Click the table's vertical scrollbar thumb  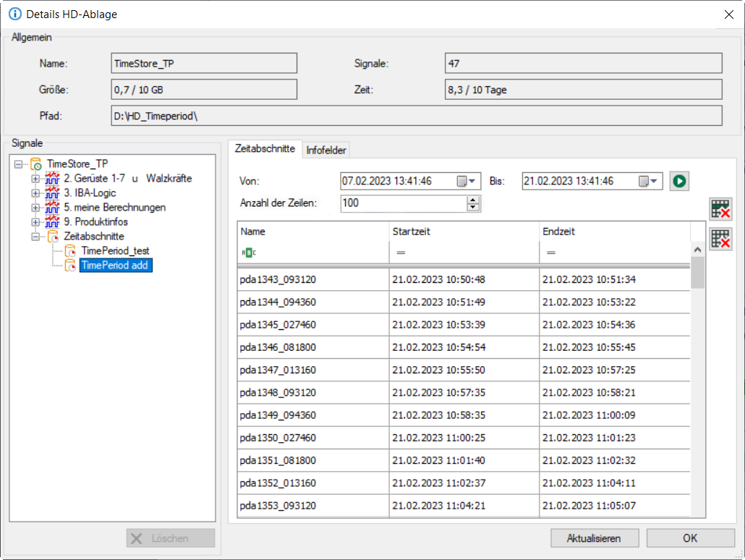(x=697, y=273)
